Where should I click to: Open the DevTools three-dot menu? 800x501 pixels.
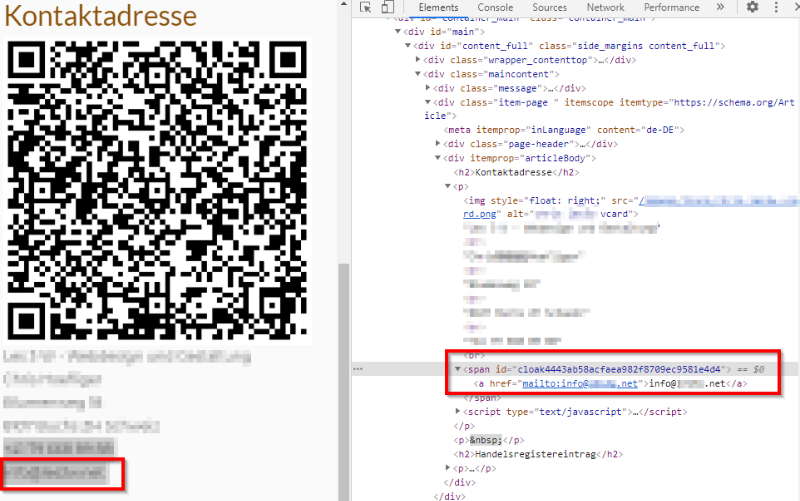click(x=776, y=7)
